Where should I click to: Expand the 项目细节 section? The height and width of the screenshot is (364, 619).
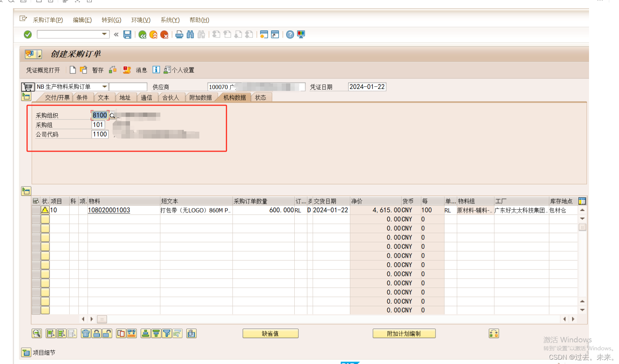[x=26, y=352]
